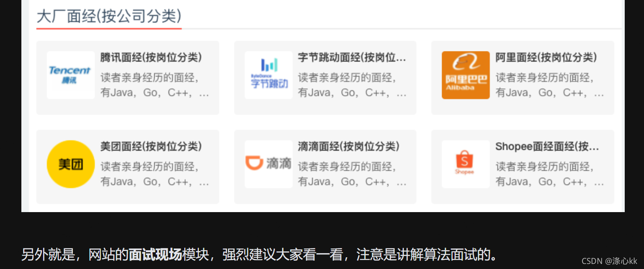Open the 腾讯面经(按岗位分类) title link
The height and width of the screenshot is (269, 644).
point(151,57)
